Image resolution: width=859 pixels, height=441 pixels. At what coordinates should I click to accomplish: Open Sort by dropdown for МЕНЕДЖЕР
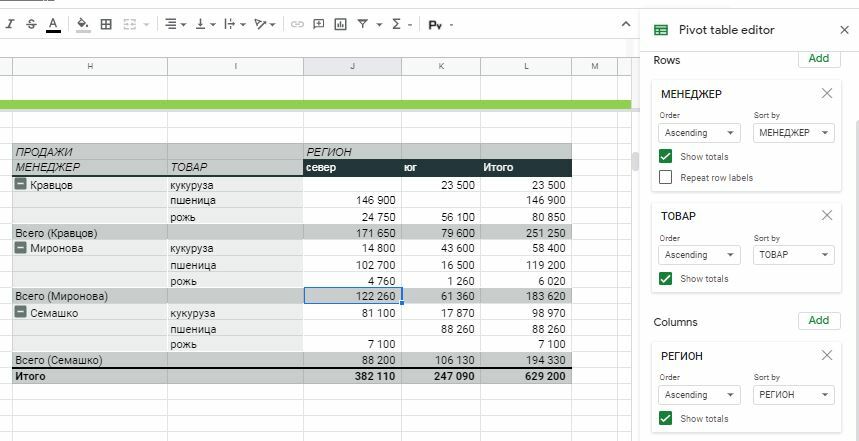(794, 133)
